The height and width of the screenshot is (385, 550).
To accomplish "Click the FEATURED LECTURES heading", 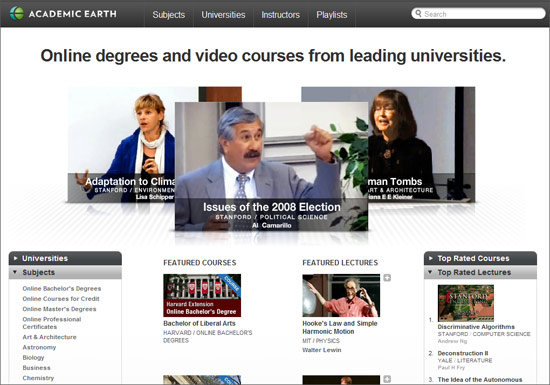I will pyautogui.click(x=340, y=263).
